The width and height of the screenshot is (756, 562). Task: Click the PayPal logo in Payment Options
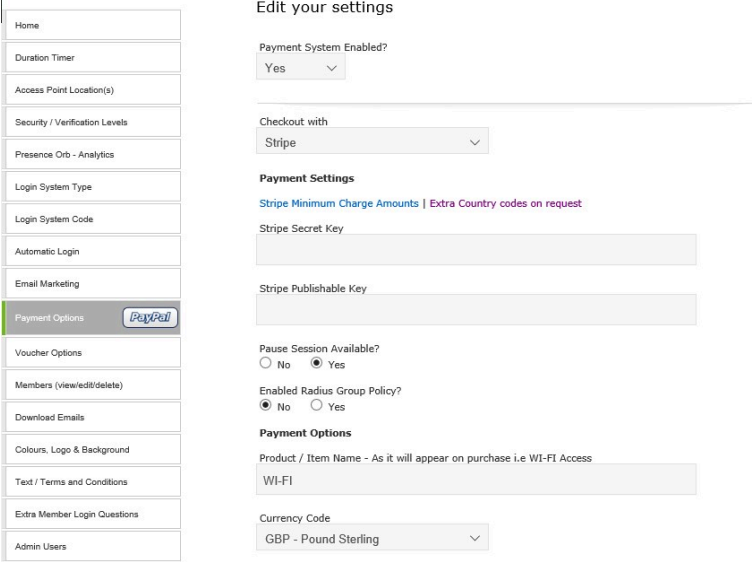coord(149,318)
